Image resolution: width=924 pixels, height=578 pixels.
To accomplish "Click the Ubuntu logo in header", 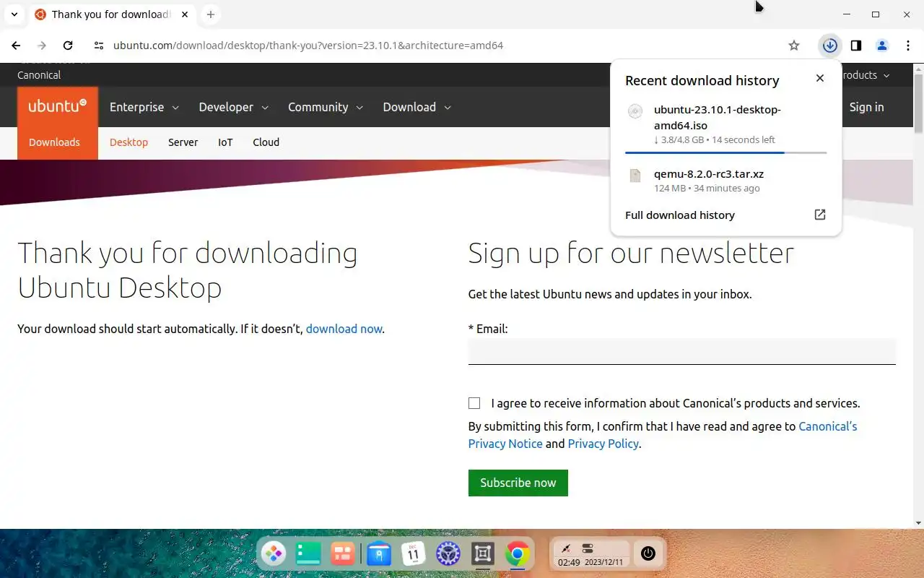I will pyautogui.click(x=58, y=107).
